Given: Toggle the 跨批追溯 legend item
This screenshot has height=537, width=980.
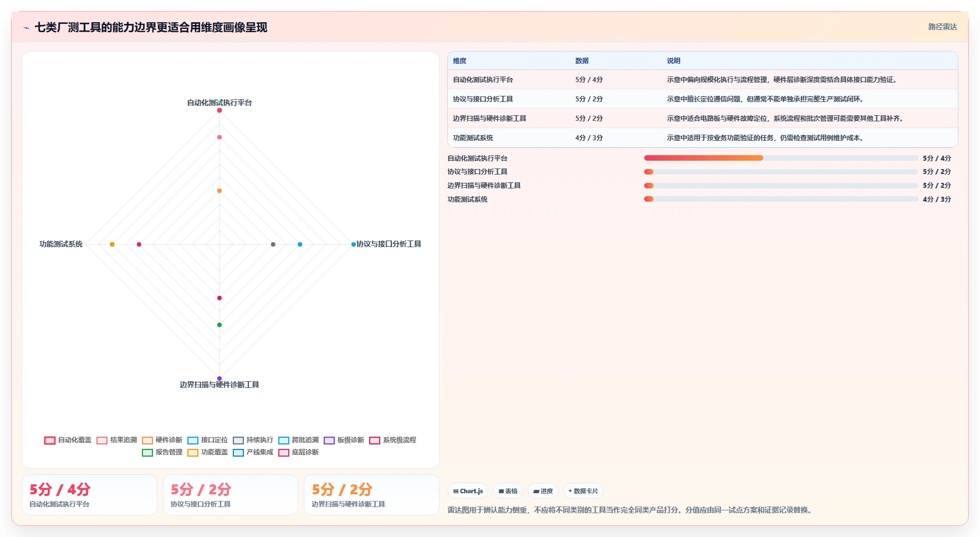Looking at the screenshot, I should (299, 440).
